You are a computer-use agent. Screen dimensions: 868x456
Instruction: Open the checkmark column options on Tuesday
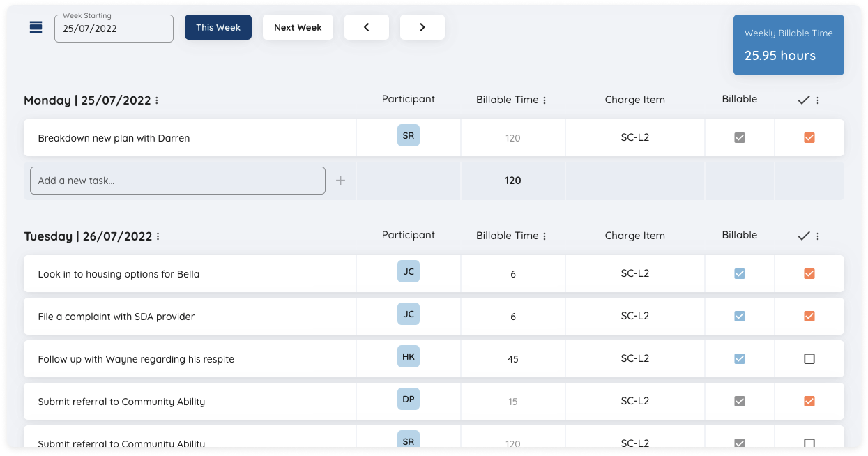click(x=816, y=236)
